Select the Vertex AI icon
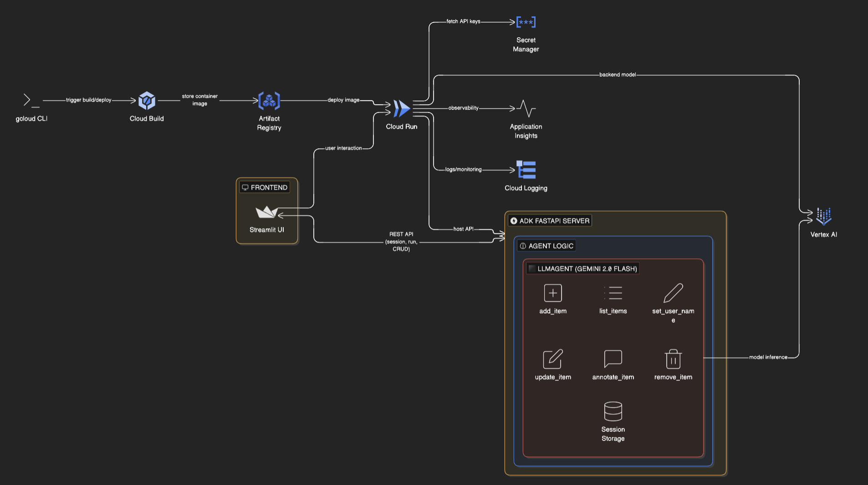Image resolution: width=868 pixels, height=485 pixels. point(823,216)
